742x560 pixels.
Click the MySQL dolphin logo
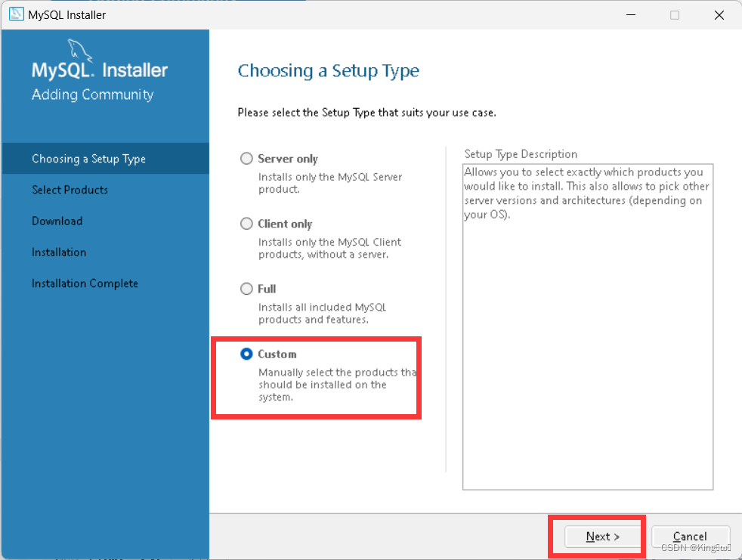(79, 50)
